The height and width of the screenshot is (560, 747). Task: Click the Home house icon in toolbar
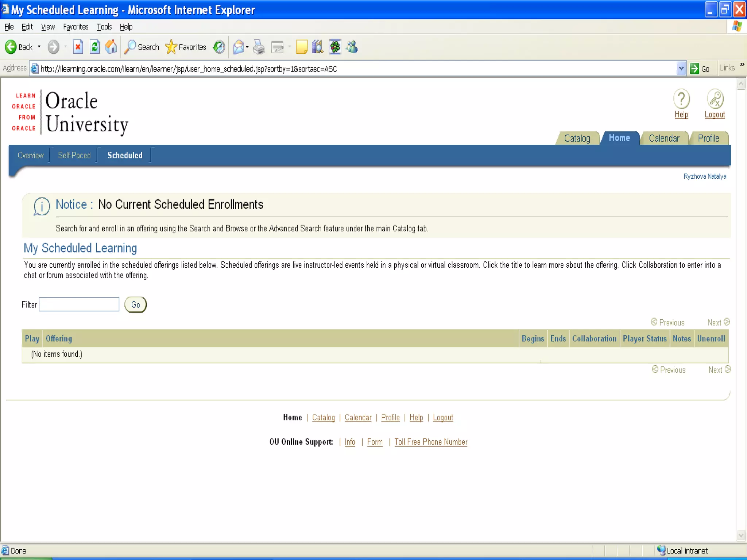111,47
